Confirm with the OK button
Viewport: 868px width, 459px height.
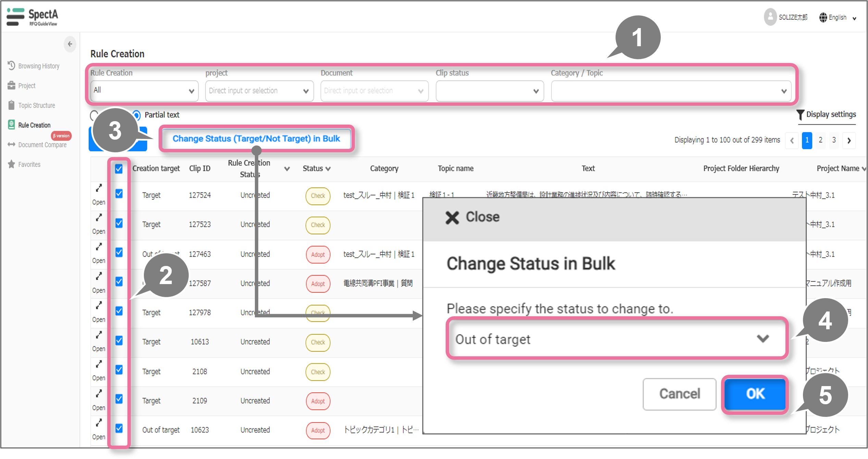point(755,394)
